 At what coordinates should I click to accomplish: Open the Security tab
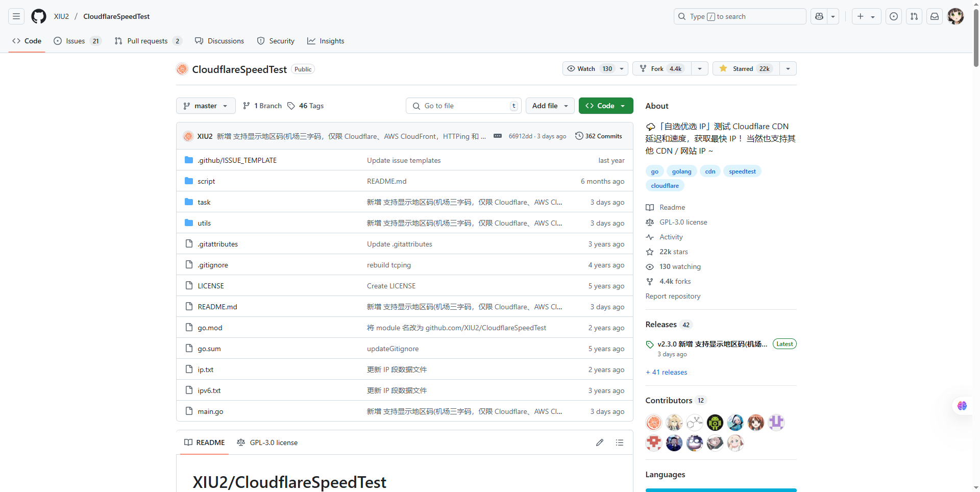(276, 41)
